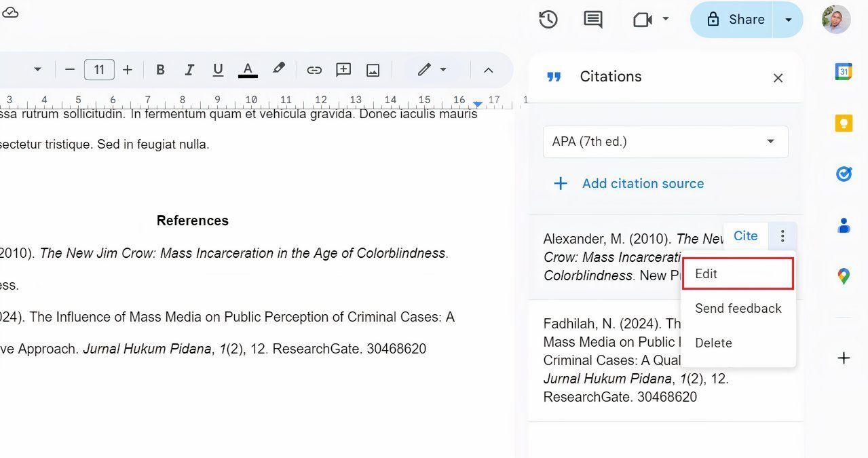Toggle italic formatting

point(189,69)
